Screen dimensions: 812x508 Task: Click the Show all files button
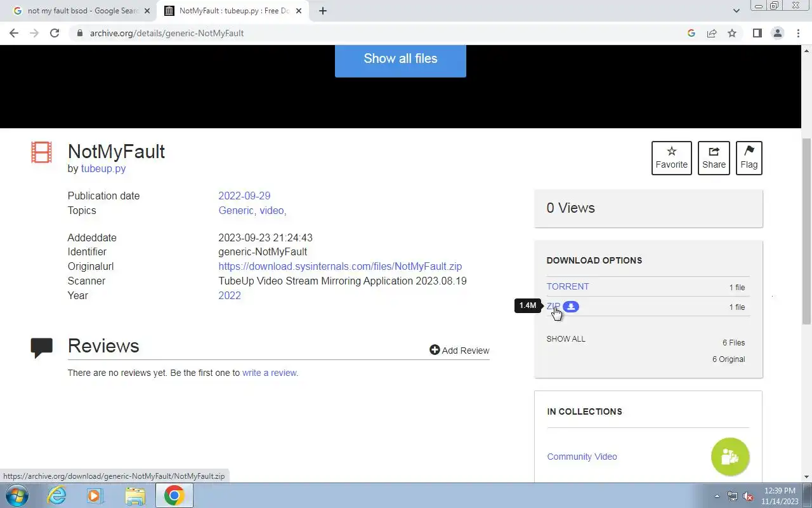400,58
